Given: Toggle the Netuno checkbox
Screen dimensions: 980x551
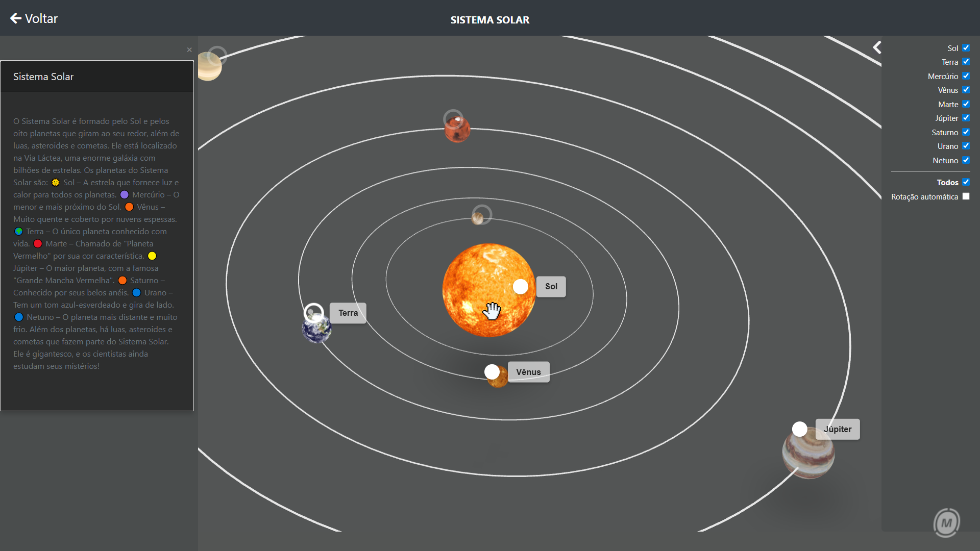Looking at the screenshot, I should [966, 160].
